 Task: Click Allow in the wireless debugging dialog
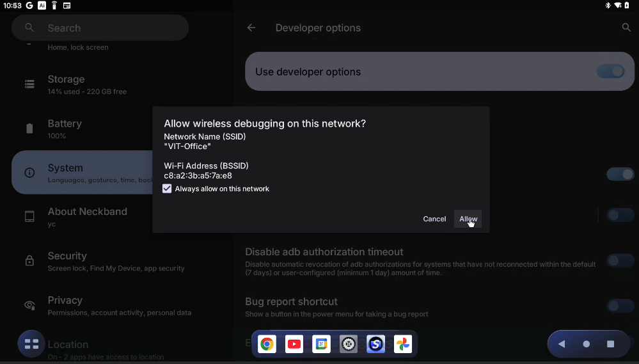468,219
